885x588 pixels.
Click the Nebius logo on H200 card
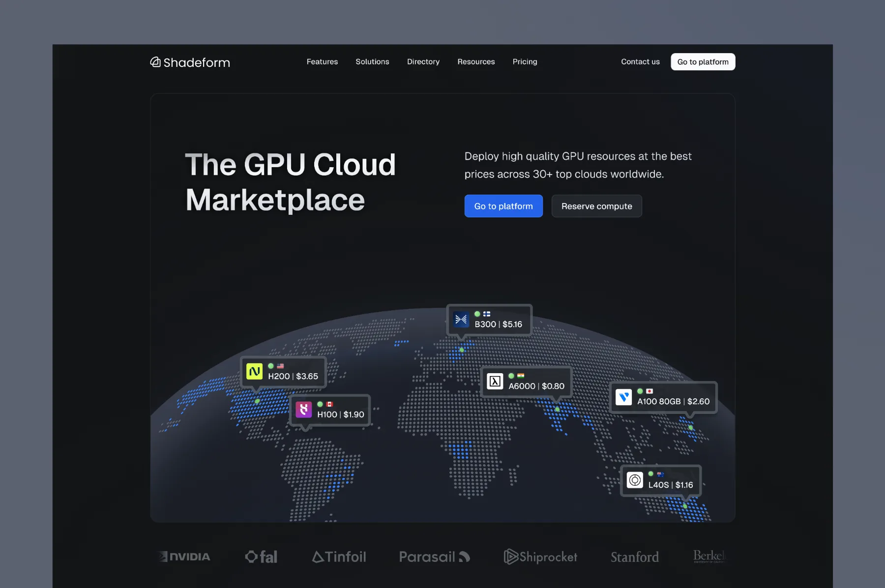click(254, 371)
